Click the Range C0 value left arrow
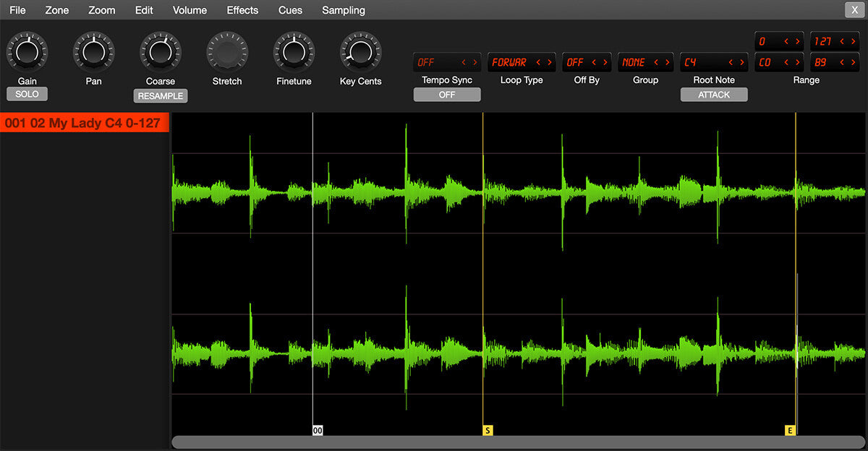The height and width of the screenshot is (451, 868). coord(787,63)
